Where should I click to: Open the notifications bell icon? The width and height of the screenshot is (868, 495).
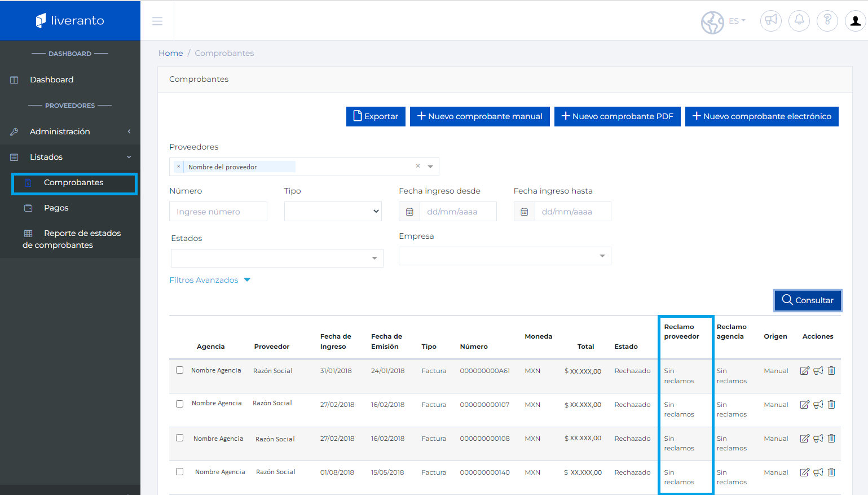point(799,21)
